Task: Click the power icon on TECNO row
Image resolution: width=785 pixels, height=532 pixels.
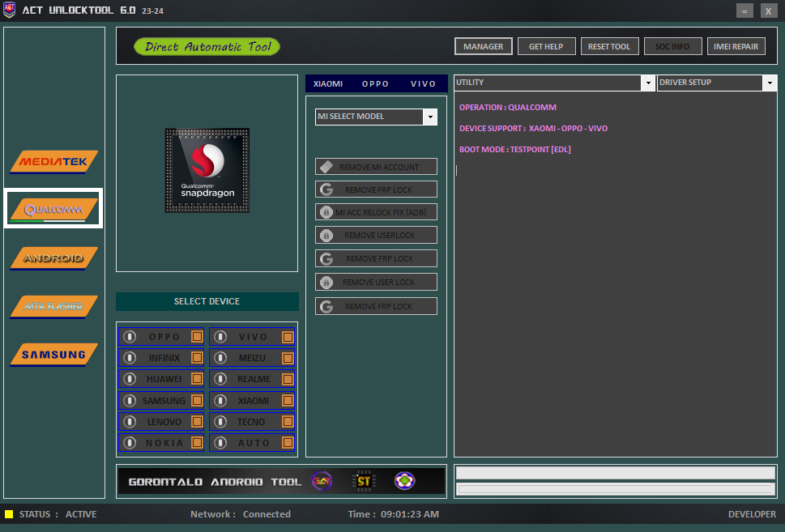Action: click(x=220, y=421)
